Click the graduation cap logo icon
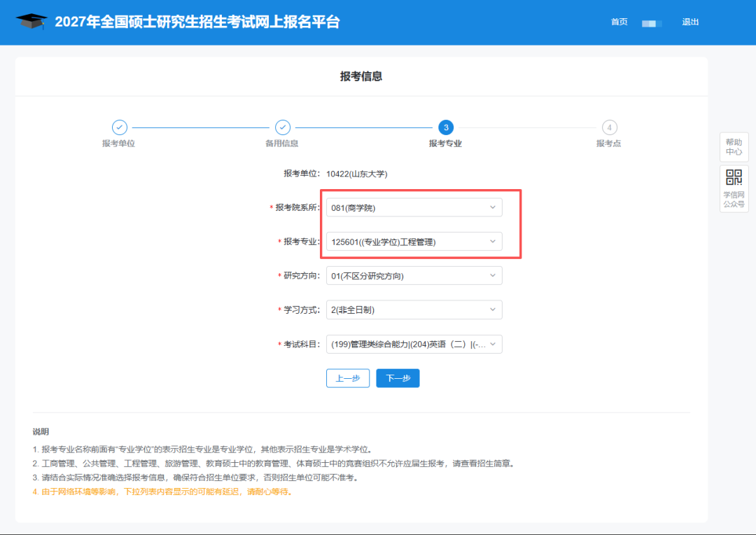 31,21
